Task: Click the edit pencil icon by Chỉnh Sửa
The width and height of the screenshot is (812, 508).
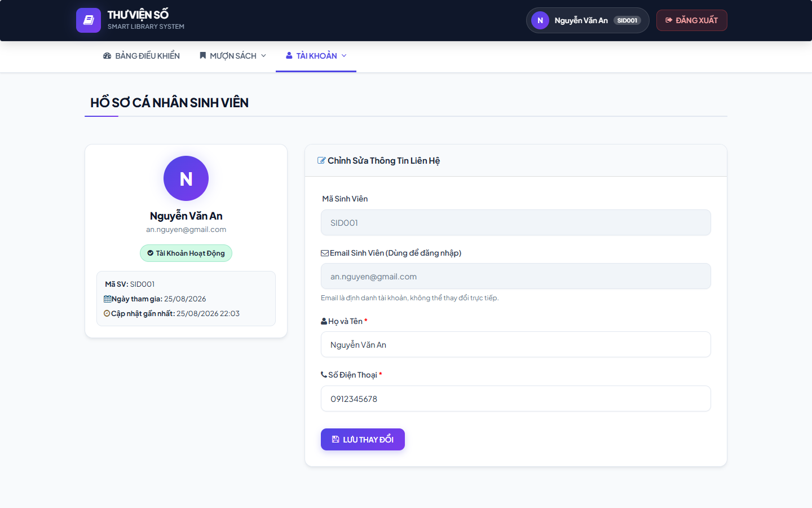Action: [x=321, y=161]
